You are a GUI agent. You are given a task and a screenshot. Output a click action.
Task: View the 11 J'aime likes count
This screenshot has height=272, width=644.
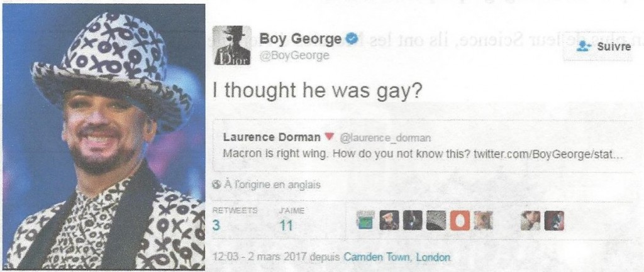click(286, 226)
